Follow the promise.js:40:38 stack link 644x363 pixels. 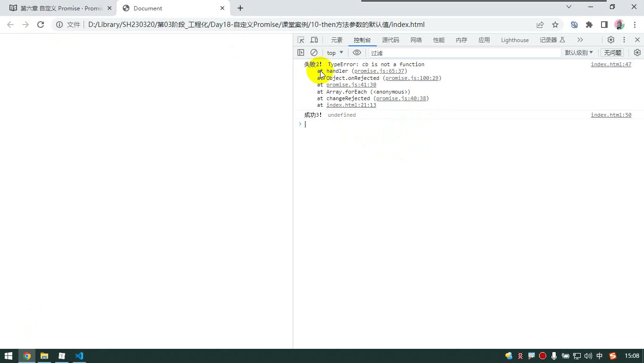[401, 98]
